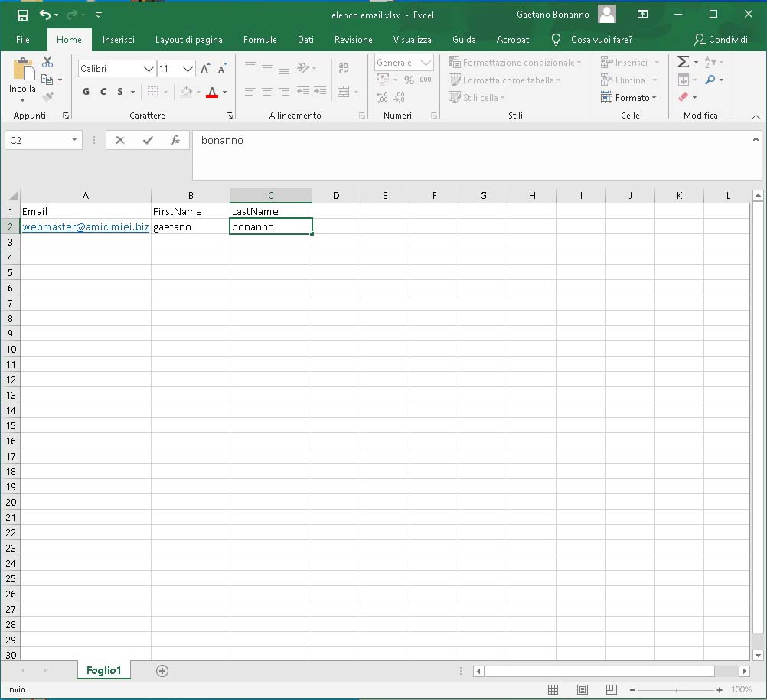Image resolution: width=767 pixels, height=700 pixels.
Task: Select the format painter brush
Action: coord(48,97)
